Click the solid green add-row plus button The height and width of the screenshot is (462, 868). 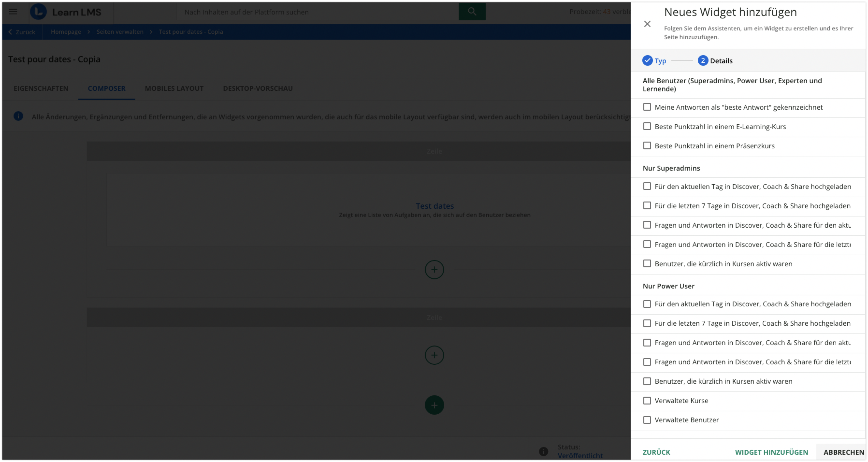(x=434, y=405)
